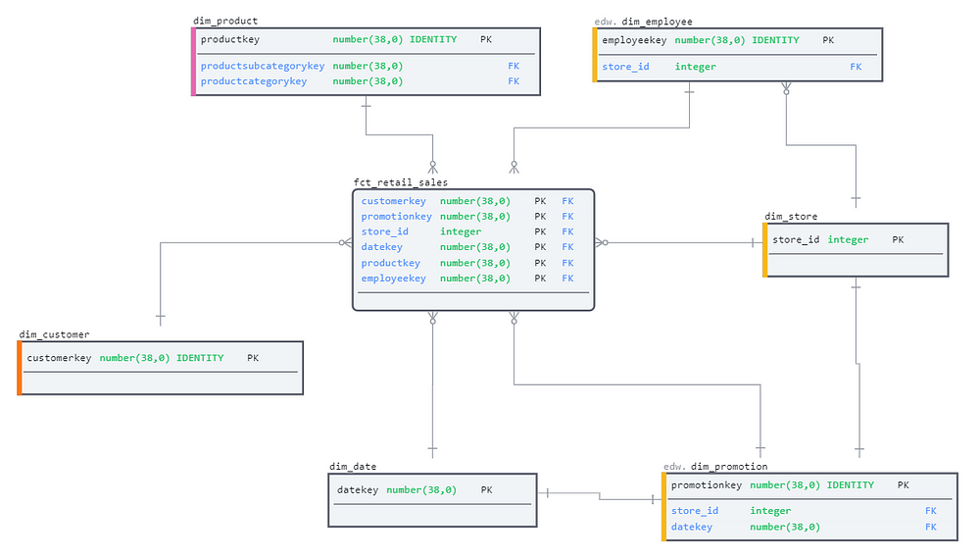The width and height of the screenshot is (980, 558).
Task: Click the orange color bar of dim_customer
Action: (20, 368)
